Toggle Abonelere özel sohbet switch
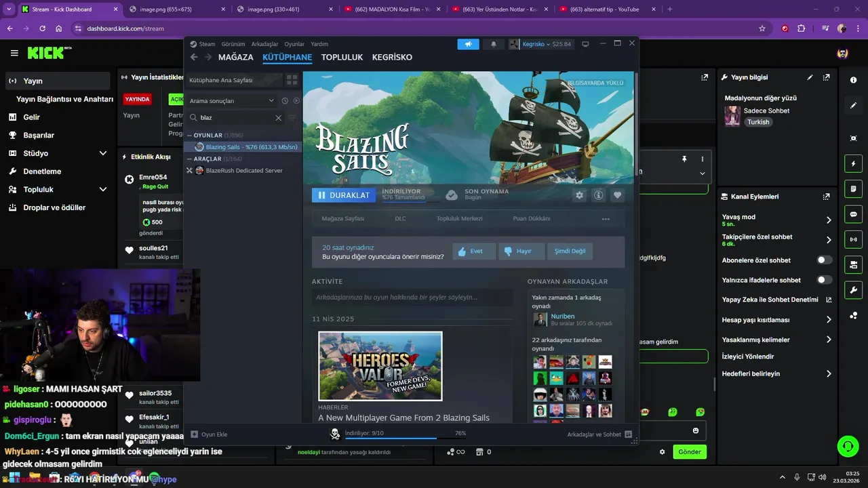 click(824, 260)
